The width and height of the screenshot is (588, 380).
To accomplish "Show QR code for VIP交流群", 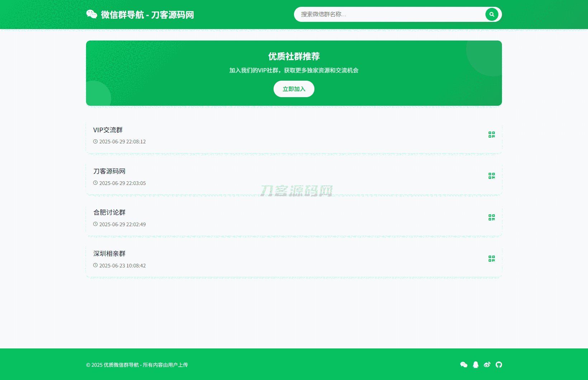I will [x=492, y=134].
